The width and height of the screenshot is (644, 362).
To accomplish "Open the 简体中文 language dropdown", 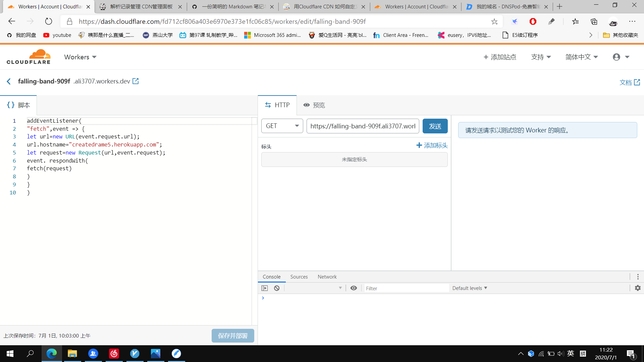I will (581, 57).
